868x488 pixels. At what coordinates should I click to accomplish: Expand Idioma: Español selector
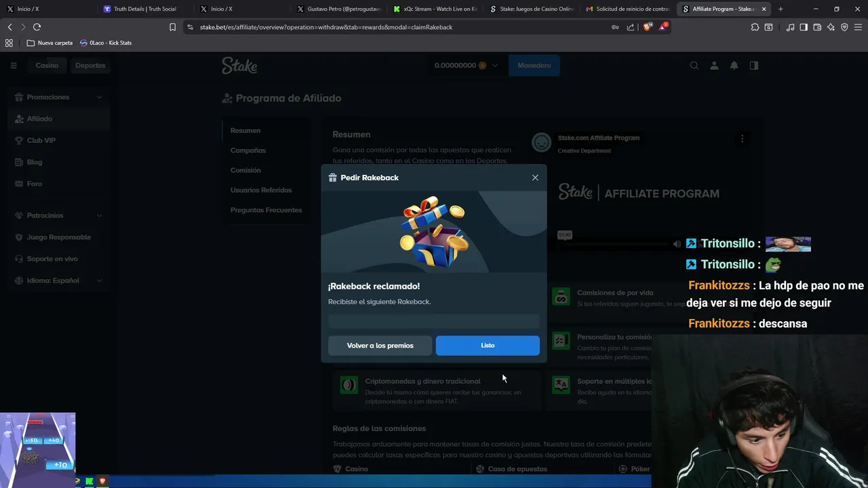[59, 281]
